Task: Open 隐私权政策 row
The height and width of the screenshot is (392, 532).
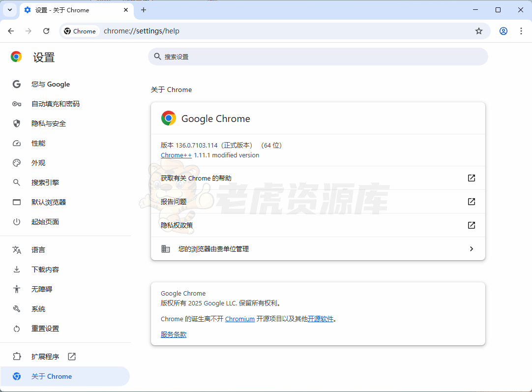Action: click(x=318, y=225)
